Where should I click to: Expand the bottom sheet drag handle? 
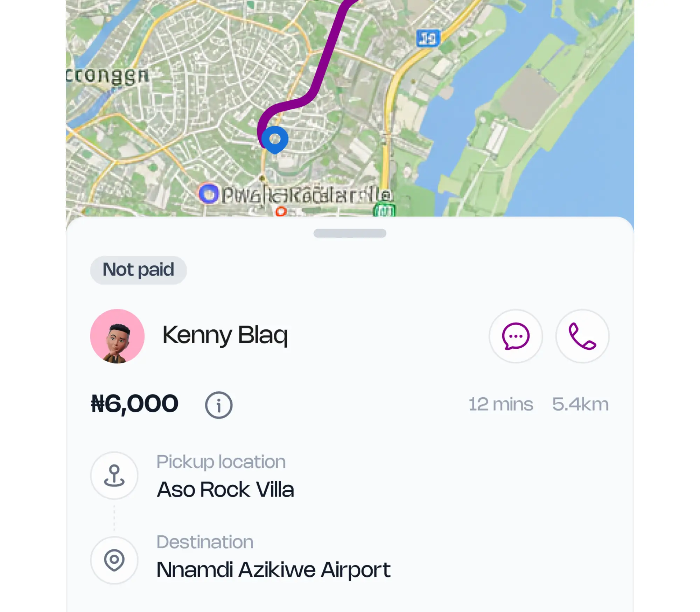pos(350,233)
